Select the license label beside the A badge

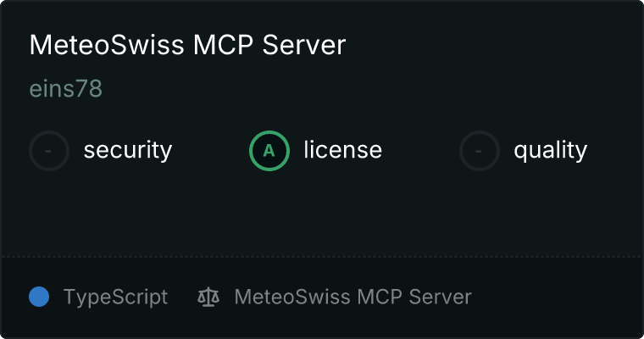pyautogui.click(x=343, y=149)
